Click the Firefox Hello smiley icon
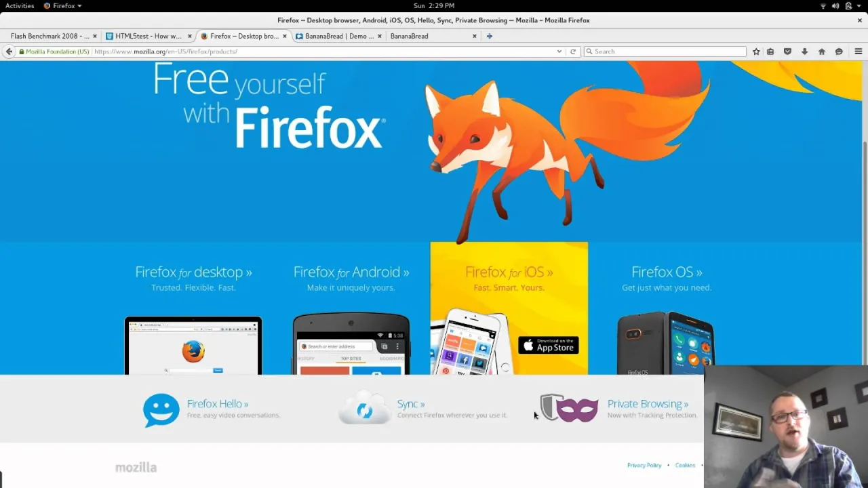 click(161, 410)
